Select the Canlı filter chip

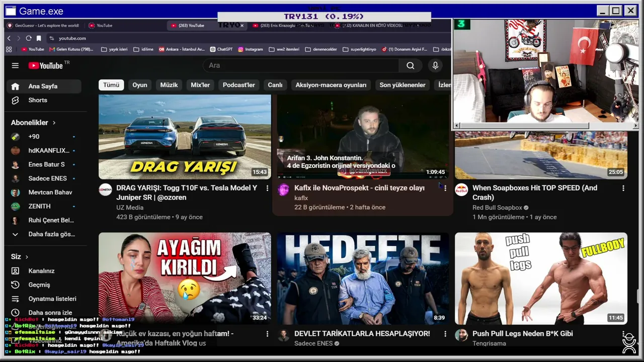[275, 85]
